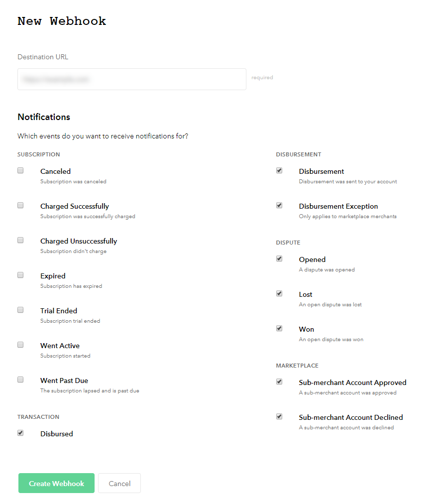Uncheck the Disbursement notification checkbox
This screenshot has width=448, height=504.
click(279, 170)
